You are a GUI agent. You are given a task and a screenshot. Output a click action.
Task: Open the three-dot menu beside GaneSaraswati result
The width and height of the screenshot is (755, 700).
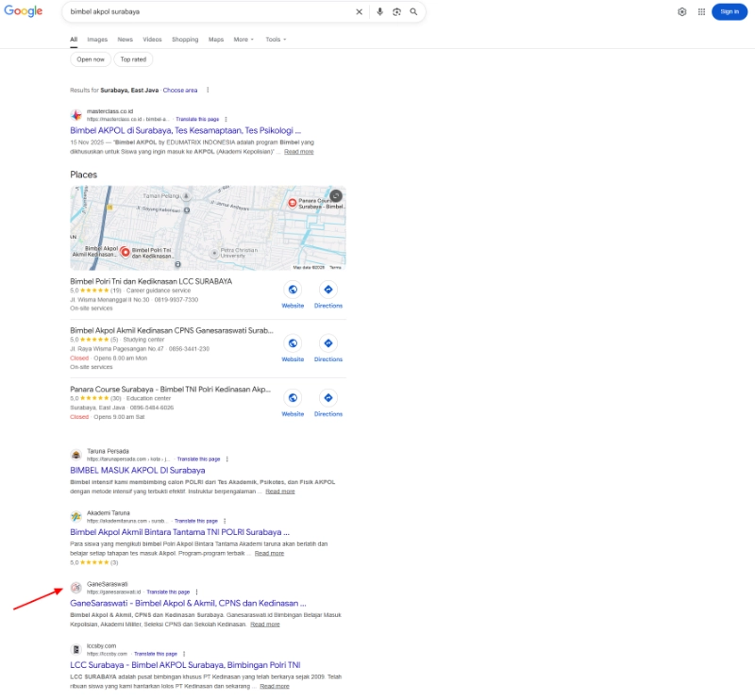click(x=195, y=592)
